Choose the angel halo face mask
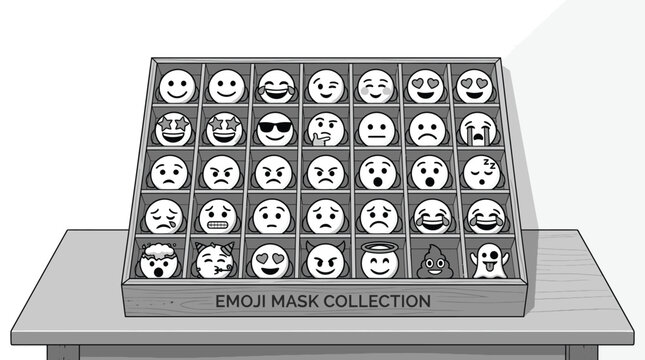 coord(380,260)
